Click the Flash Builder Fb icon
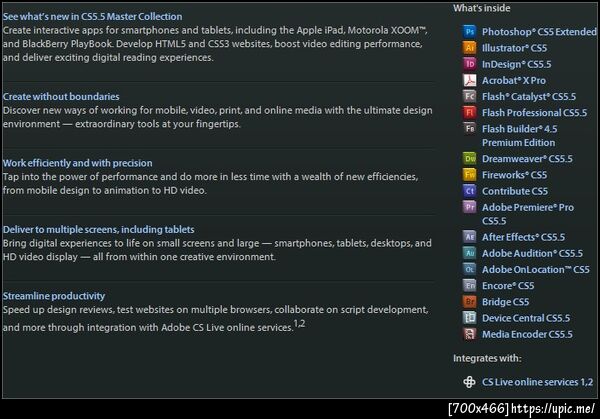Screen dimensions: 600x419 coord(470,129)
